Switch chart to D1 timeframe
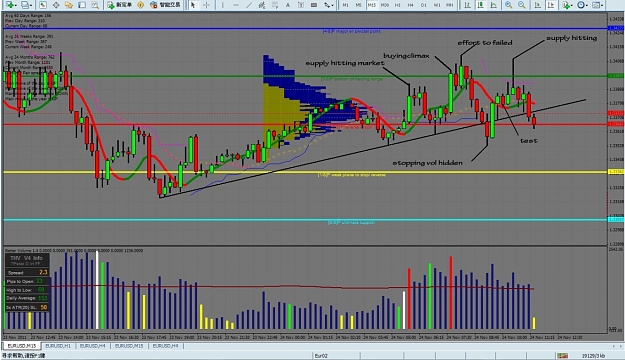Viewport: 625px width, 360px height. (x=424, y=5)
